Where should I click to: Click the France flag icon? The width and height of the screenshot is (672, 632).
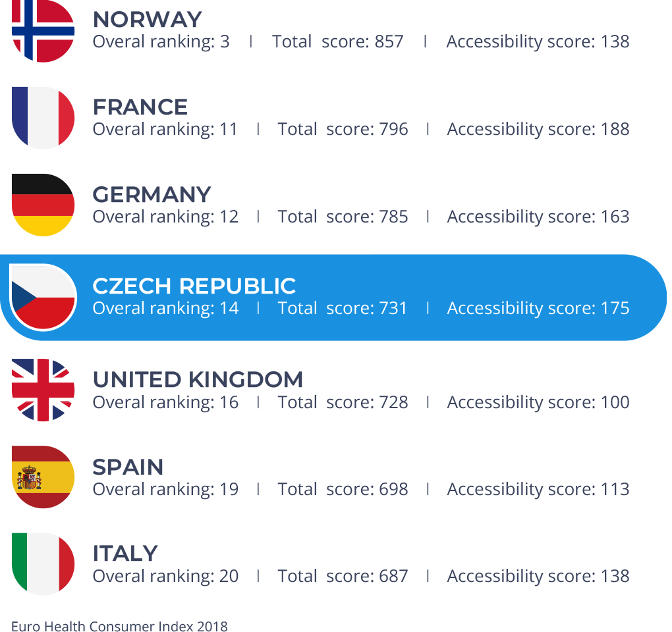43,118
